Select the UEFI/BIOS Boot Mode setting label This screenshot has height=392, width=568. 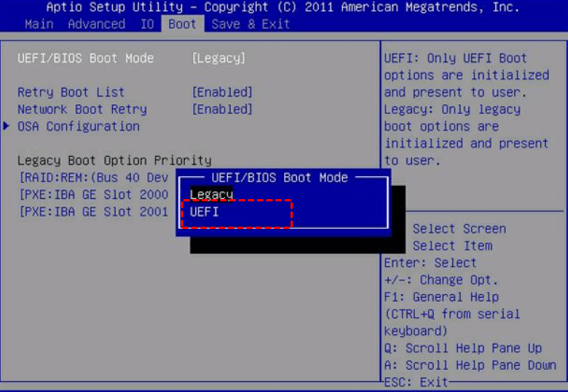click(86, 58)
